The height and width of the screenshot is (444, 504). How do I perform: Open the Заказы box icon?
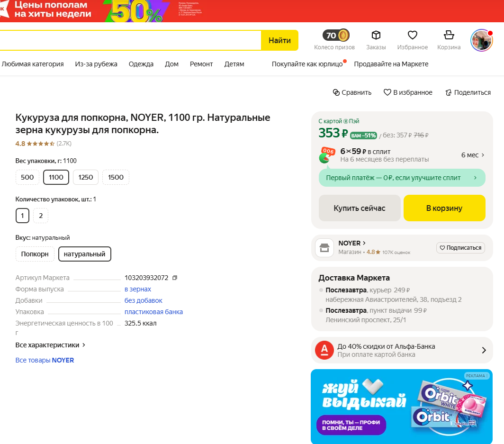pyautogui.click(x=376, y=36)
